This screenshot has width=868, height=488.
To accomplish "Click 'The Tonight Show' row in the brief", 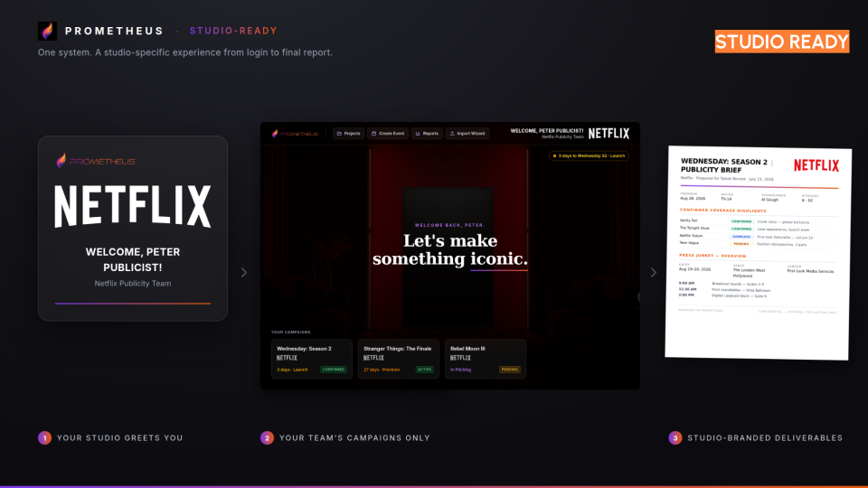I will [x=759, y=229].
